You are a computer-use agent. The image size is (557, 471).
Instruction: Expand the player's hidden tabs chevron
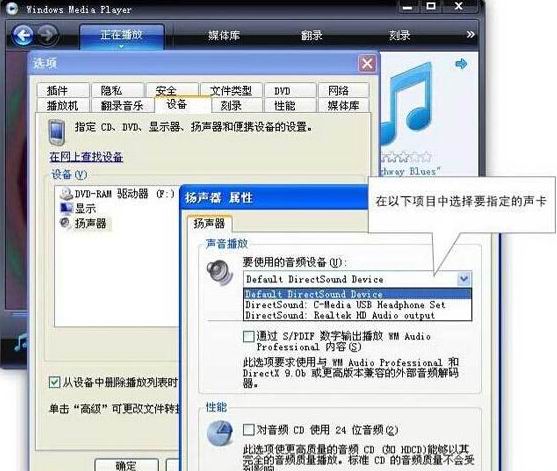[470, 34]
